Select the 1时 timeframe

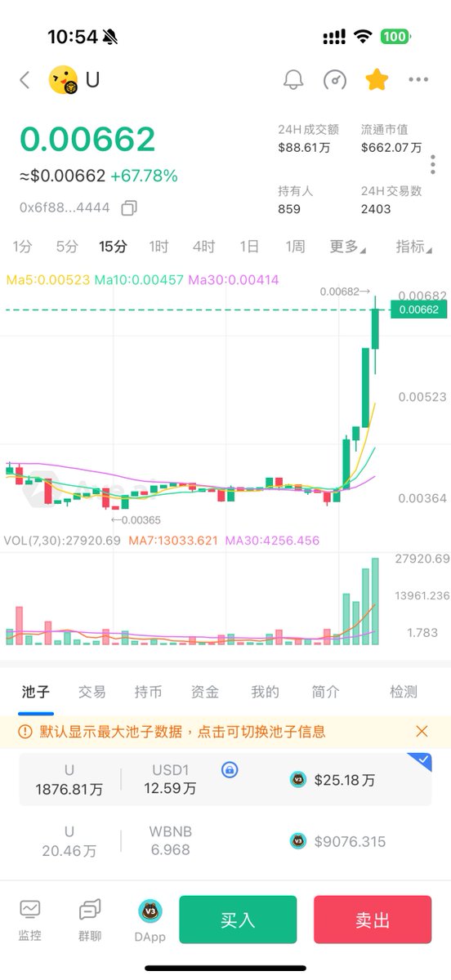[x=159, y=246]
